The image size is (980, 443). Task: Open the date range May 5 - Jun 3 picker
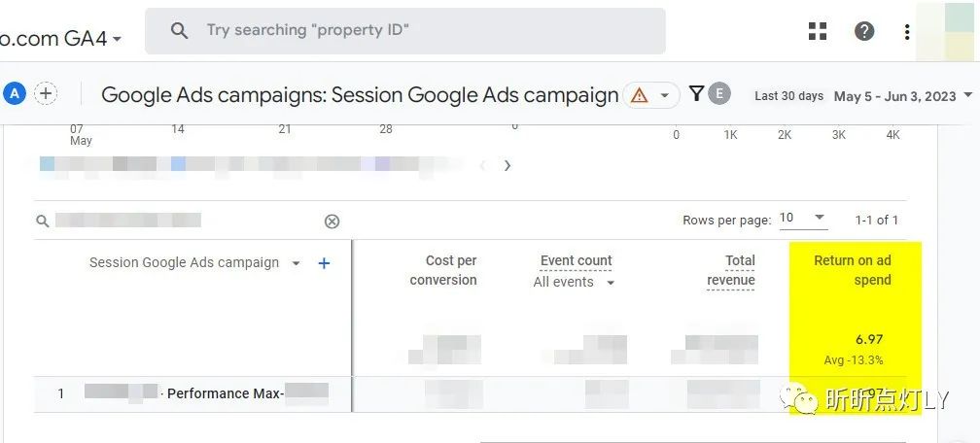(902, 96)
